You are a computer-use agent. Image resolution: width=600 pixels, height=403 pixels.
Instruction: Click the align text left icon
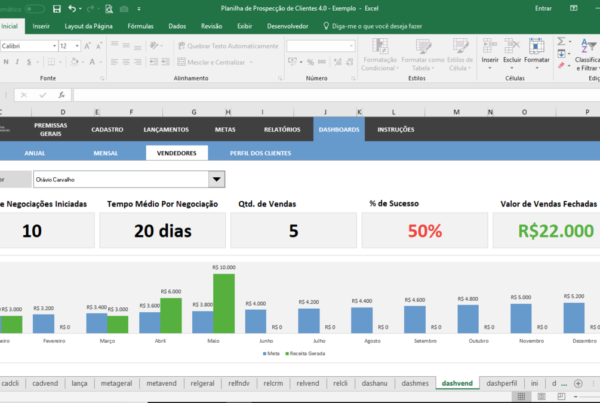click(114, 62)
